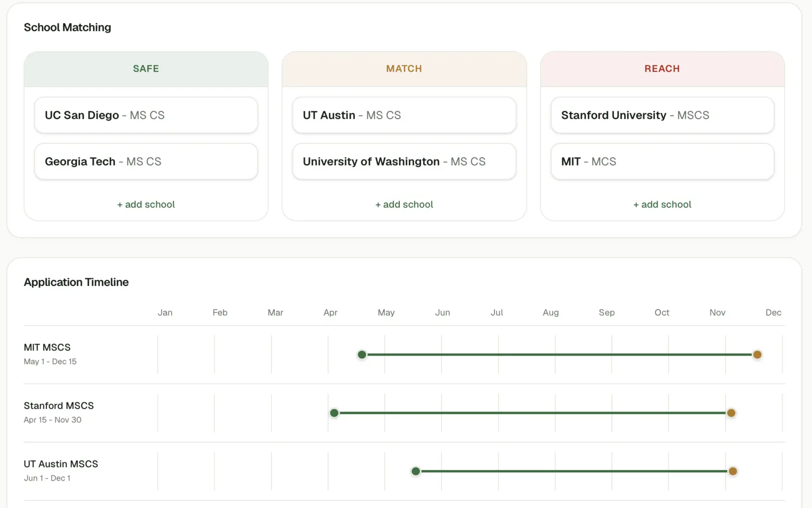Add a school to the Safe column

tap(146, 204)
